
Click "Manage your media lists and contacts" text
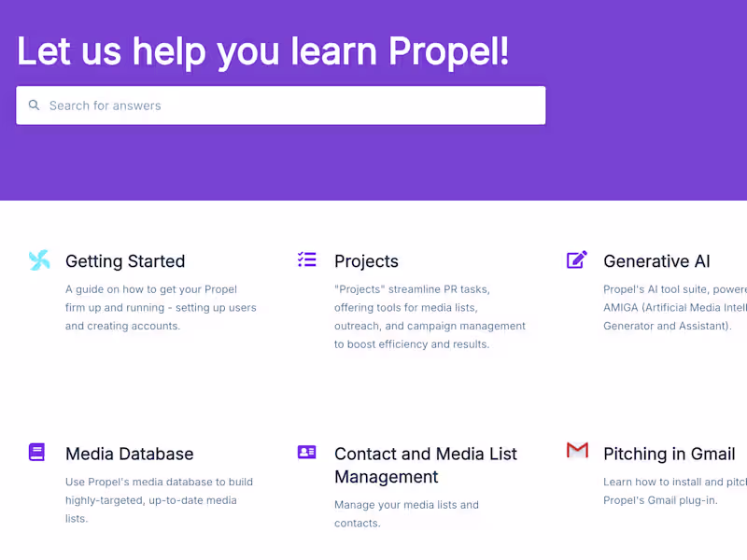click(406, 513)
